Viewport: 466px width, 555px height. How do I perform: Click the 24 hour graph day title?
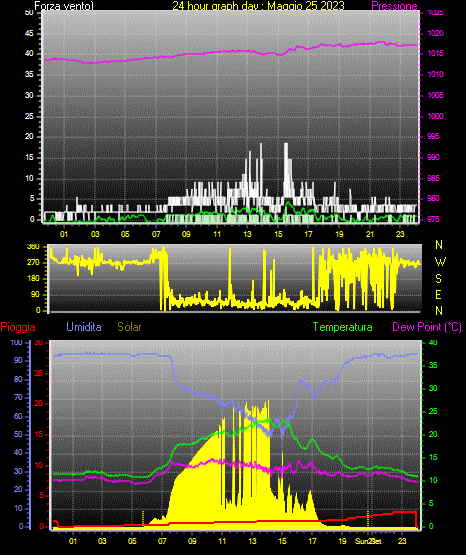point(258,6)
